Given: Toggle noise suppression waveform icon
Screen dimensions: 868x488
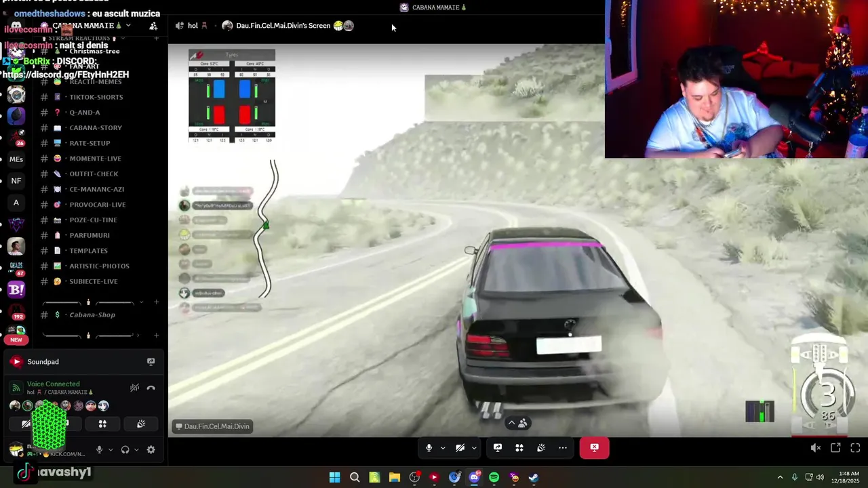Looking at the screenshot, I should coord(134,388).
